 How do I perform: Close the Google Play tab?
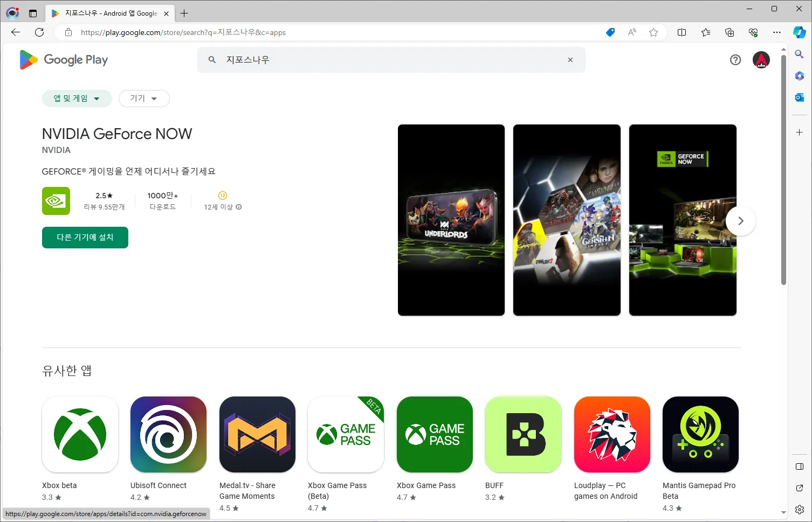(x=166, y=13)
